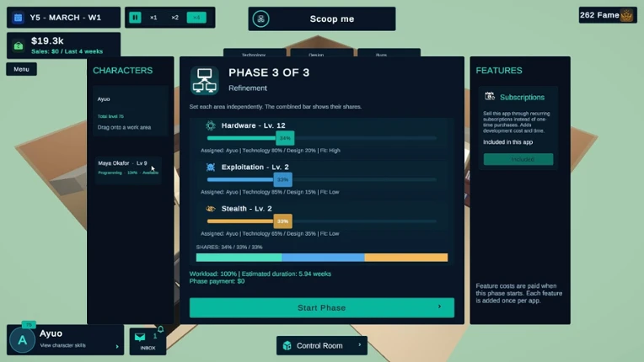Pause the game with the pause button
Image resolution: width=644 pixels, height=362 pixels.
(135, 18)
